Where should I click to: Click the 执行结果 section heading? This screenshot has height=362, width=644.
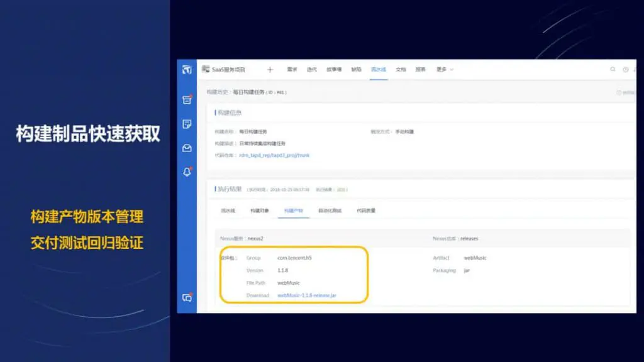pyautogui.click(x=230, y=189)
